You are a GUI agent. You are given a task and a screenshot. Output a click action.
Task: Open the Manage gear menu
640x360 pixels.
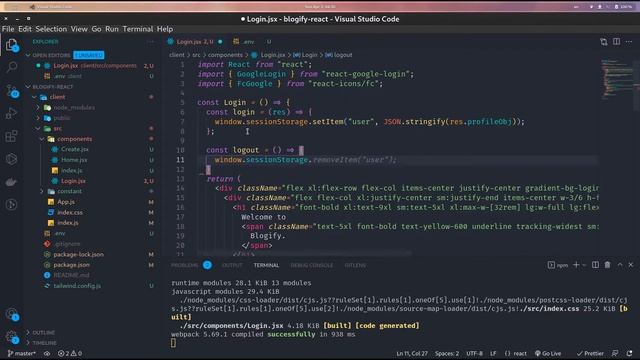click(x=11, y=337)
